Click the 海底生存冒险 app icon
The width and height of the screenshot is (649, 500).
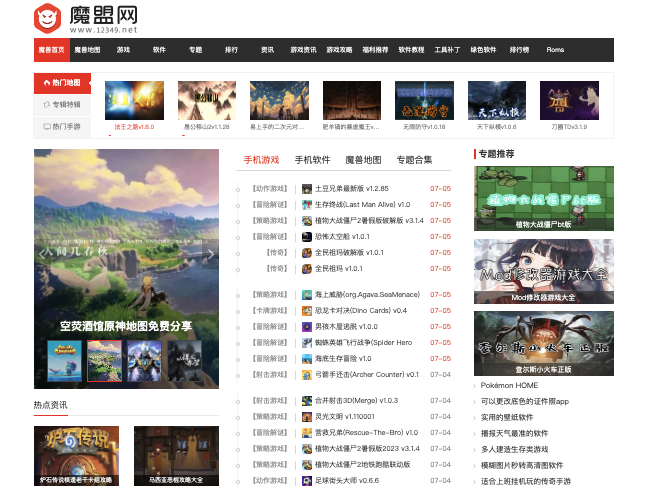(307, 359)
